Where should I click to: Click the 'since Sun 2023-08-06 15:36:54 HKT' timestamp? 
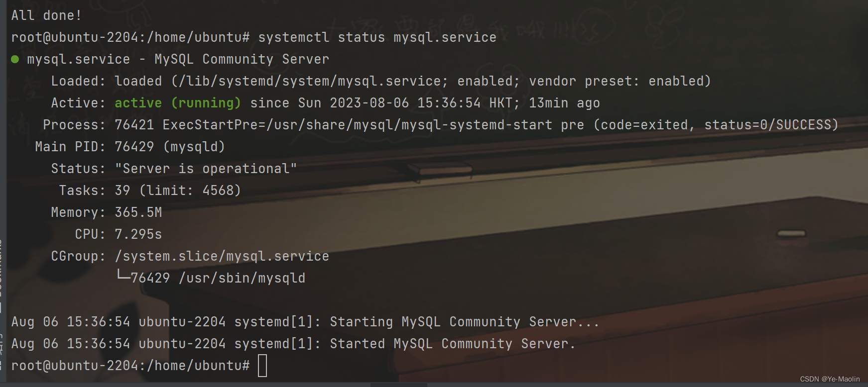point(381,103)
